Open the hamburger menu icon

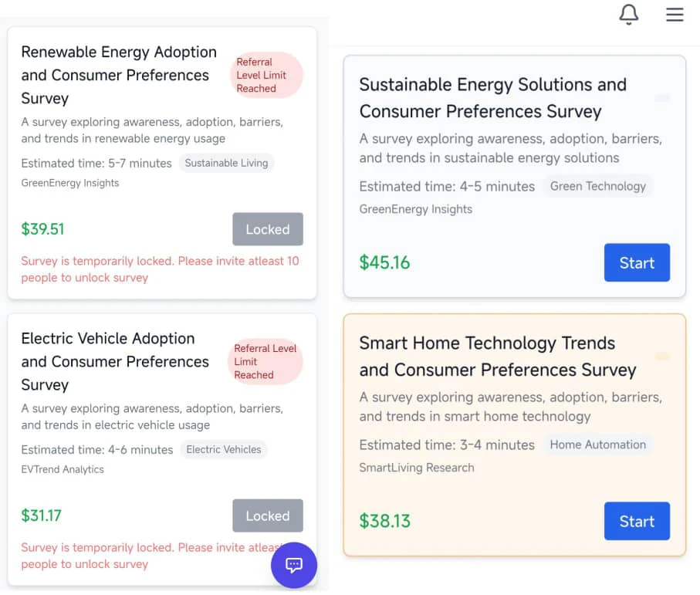pos(675,15)
